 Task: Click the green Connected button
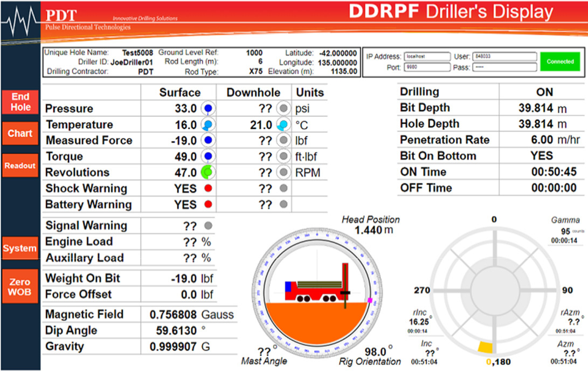[x=560, y=61]
